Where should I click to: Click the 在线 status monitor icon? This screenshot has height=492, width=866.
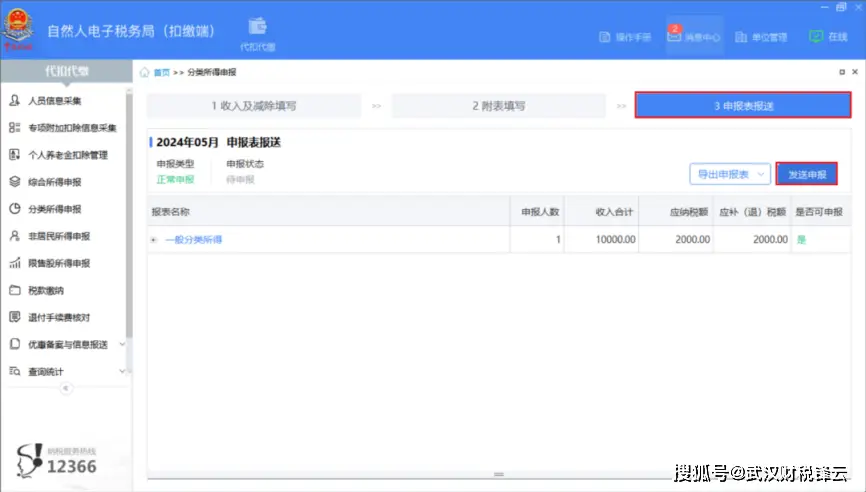click(816, 37)
